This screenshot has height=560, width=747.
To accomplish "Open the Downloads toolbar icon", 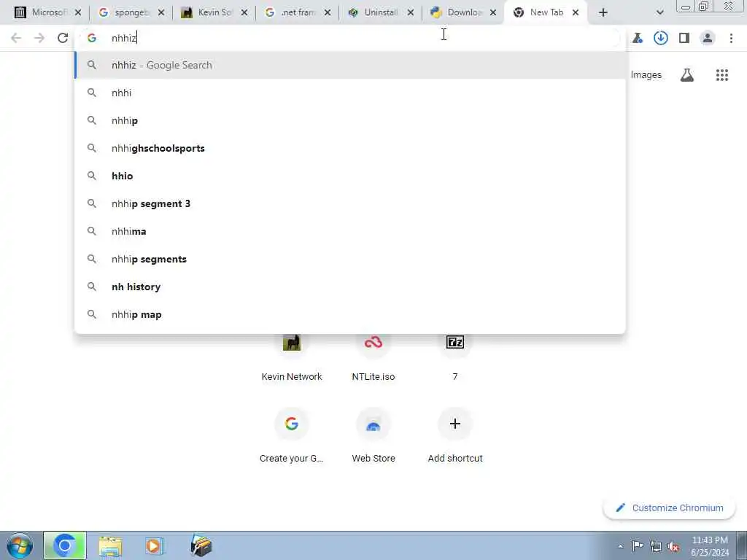I will tap(661, 38).
